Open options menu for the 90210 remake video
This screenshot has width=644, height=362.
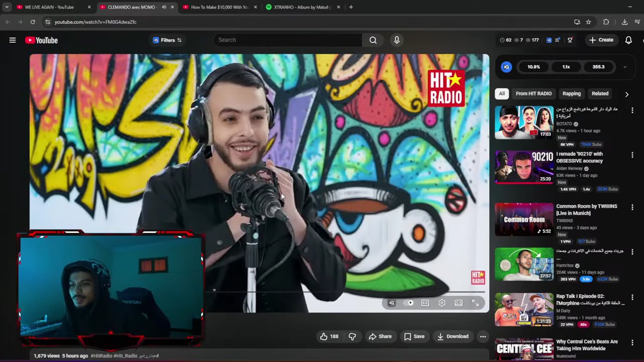click(x=632, y=155)
